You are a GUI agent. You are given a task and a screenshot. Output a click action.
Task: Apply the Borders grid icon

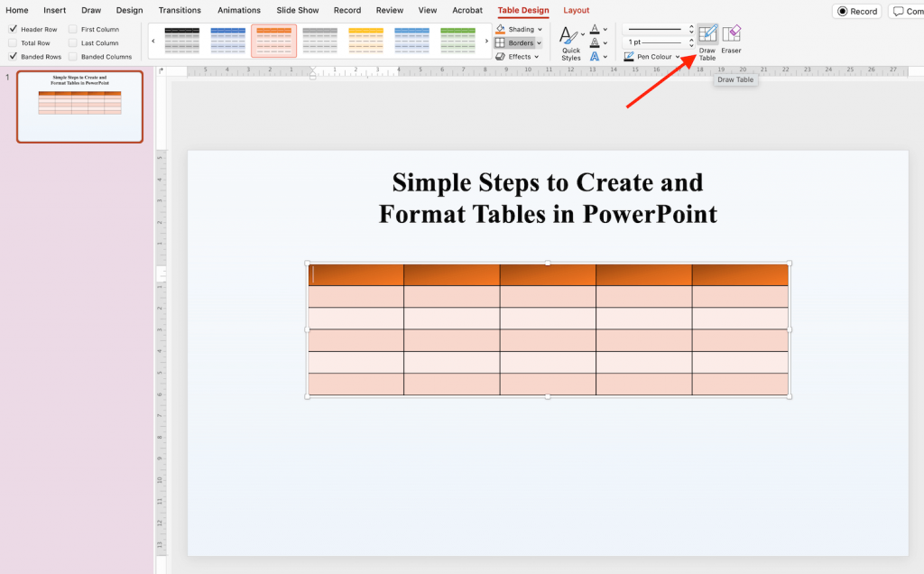click(500, 43)
